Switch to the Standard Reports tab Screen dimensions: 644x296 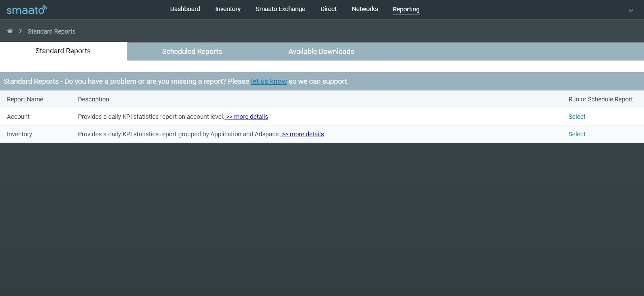pyautogui.click(x=63, y=51)
